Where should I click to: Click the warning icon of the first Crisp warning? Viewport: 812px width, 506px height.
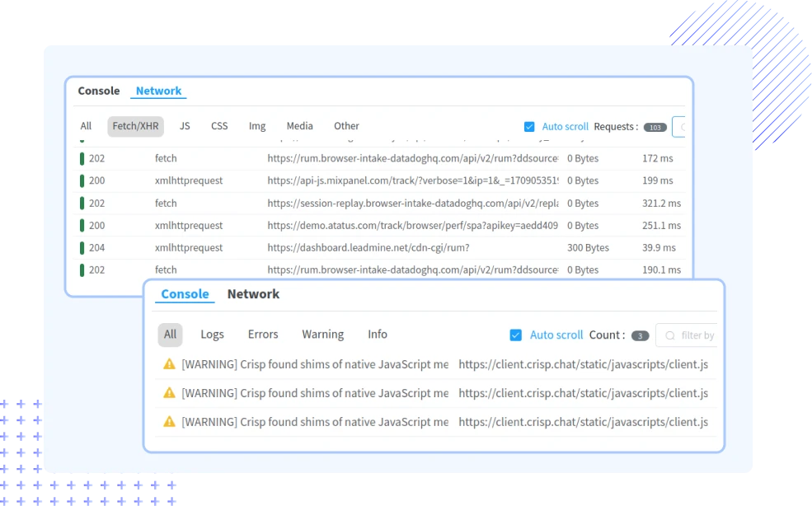(169, 364)
